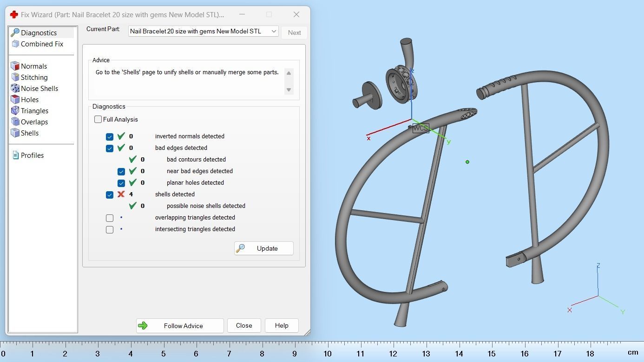This screenshot has width=644, height=362.
Task: Click the Update diagnostics button
Action: click(263, 248)
